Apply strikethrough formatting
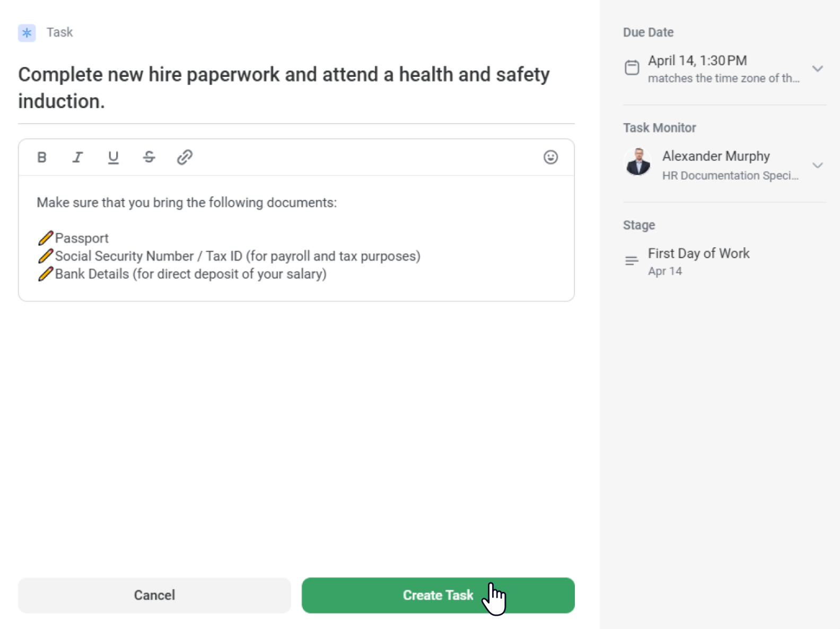The height and width of the screenshot is (629, 840). pyautogui.click(x=149, y=157)
